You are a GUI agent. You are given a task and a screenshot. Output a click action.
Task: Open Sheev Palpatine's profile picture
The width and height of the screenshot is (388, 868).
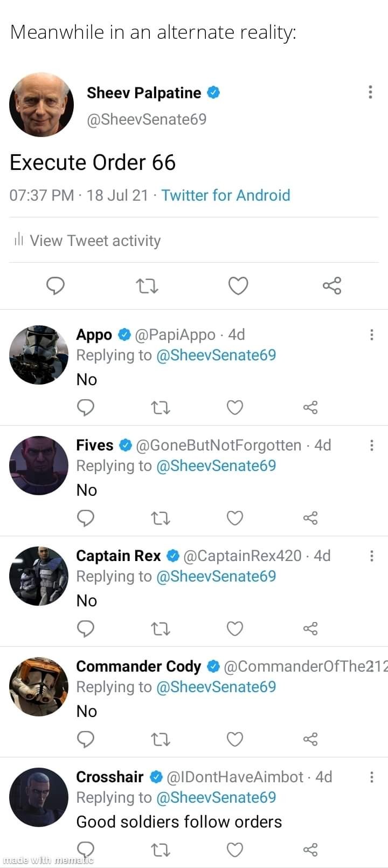pos(41,105)
